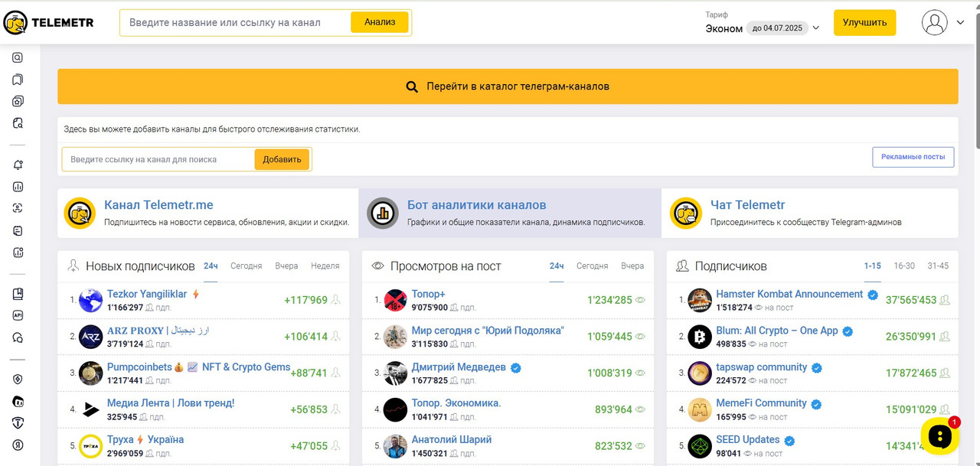Viewport: 980px width, 466px height.
Task: Select Сегодня tab in Новых подписчиков
Action: (247, 266)
